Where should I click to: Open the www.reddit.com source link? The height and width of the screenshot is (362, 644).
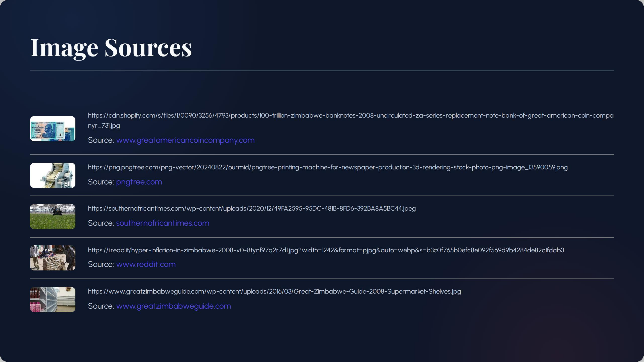coord(146,264)
